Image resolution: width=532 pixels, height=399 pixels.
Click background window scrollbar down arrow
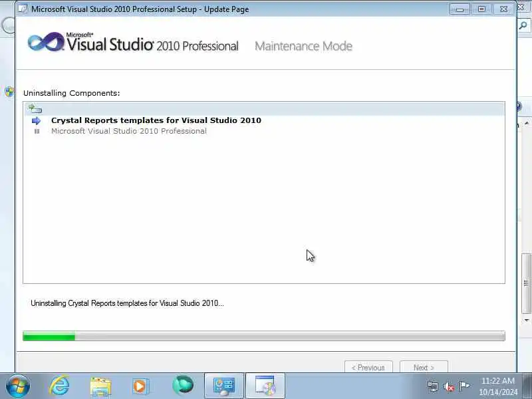click(x=527, y=320)
